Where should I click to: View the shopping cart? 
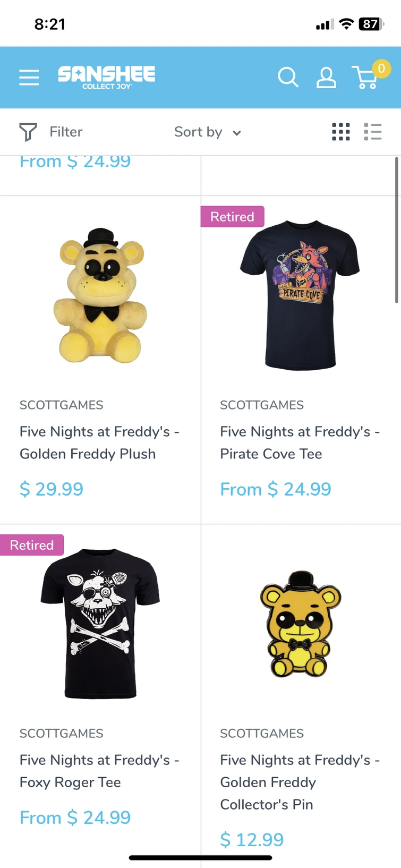tap(366, 78)
